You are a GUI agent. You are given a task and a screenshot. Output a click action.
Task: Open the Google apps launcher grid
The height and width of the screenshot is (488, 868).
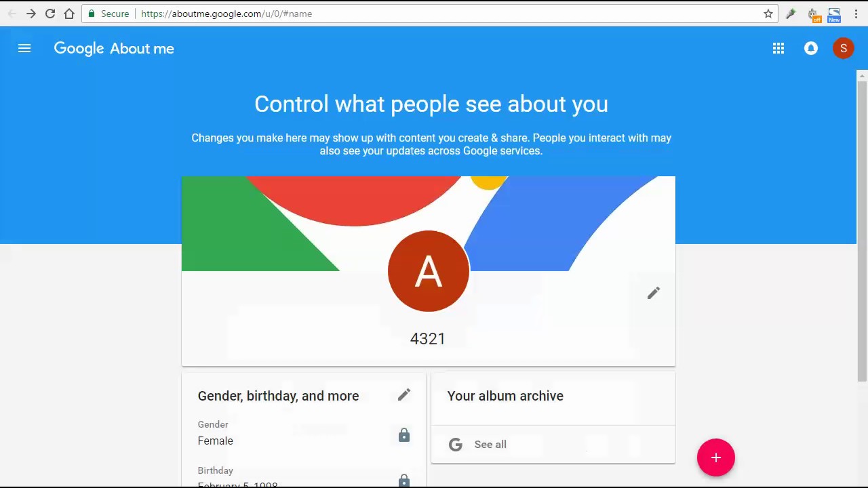[778, 48]
